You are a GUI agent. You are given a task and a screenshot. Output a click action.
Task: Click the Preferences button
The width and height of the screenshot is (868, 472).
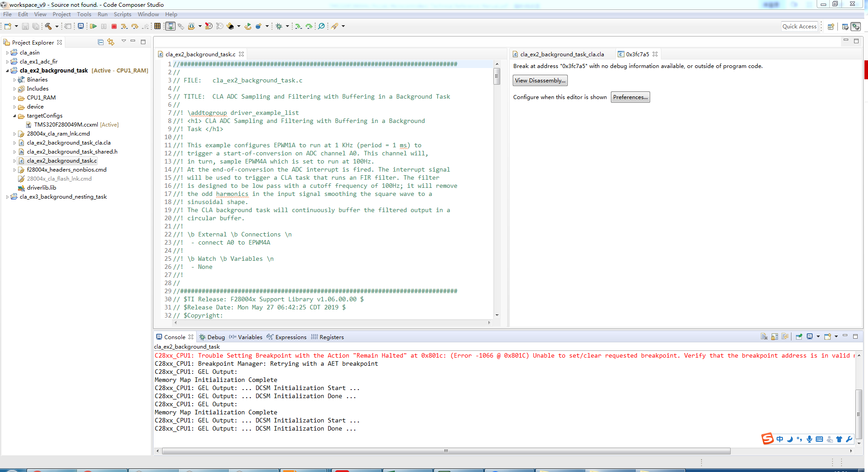[630, 97]
